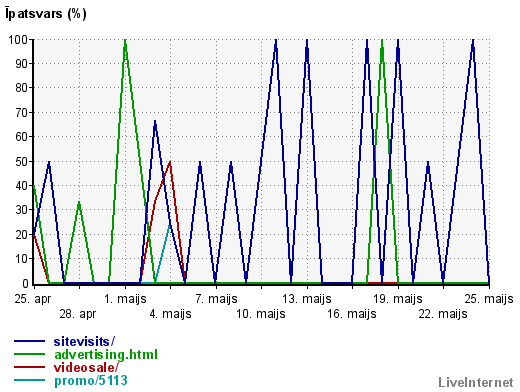Click the 13. maijs date label

pos(307,299)
